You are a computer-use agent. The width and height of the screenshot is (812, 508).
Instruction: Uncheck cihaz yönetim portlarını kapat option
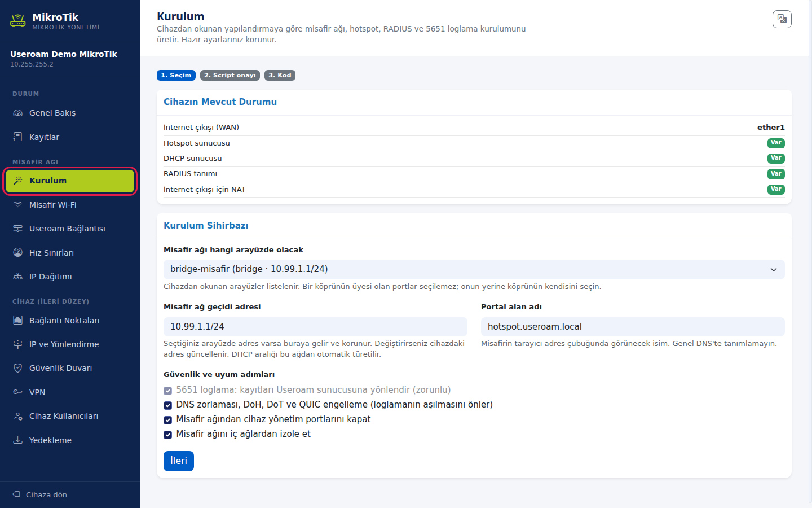[x=167, y=420]
